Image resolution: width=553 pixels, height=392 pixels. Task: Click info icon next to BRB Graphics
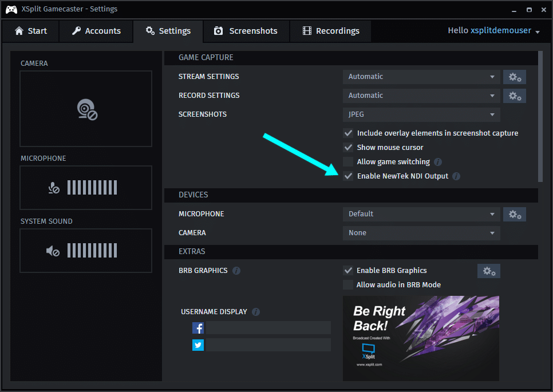coord(236,270)
